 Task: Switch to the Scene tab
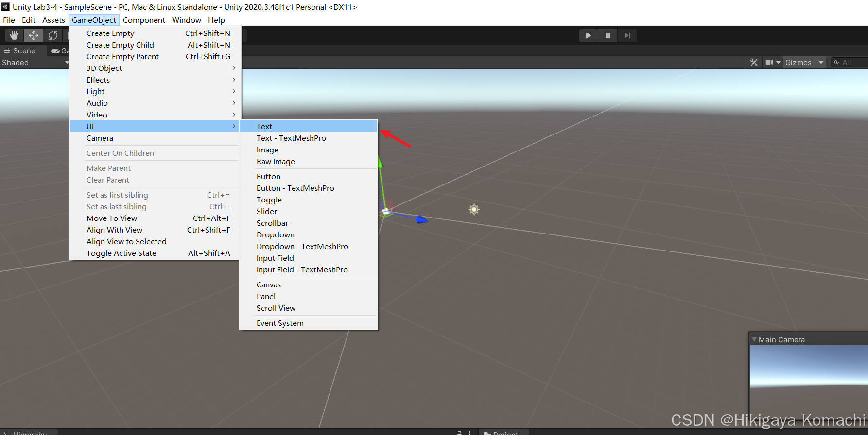(20, 51)
